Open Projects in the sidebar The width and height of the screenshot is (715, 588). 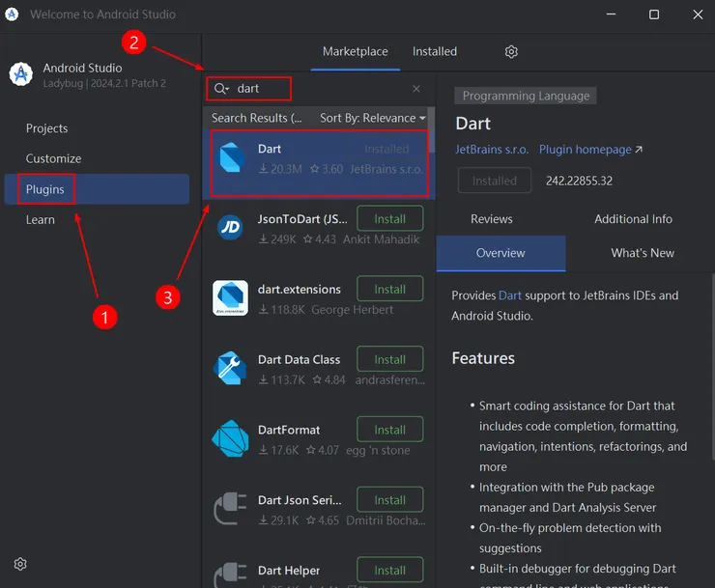46,128
